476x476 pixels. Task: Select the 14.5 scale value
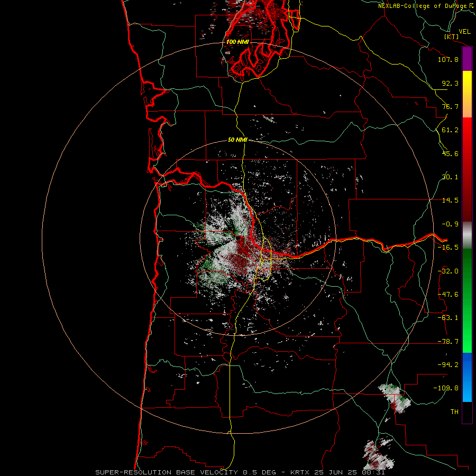click(450, 200)
